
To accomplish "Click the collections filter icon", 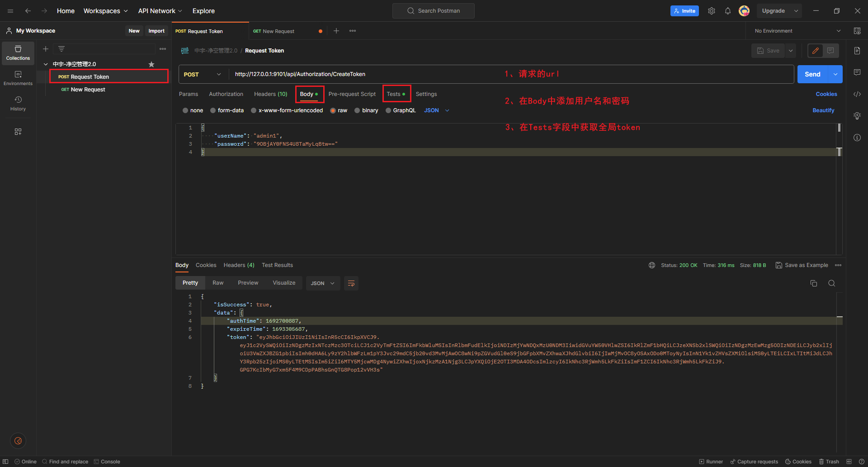I will (x=61, y=49).
